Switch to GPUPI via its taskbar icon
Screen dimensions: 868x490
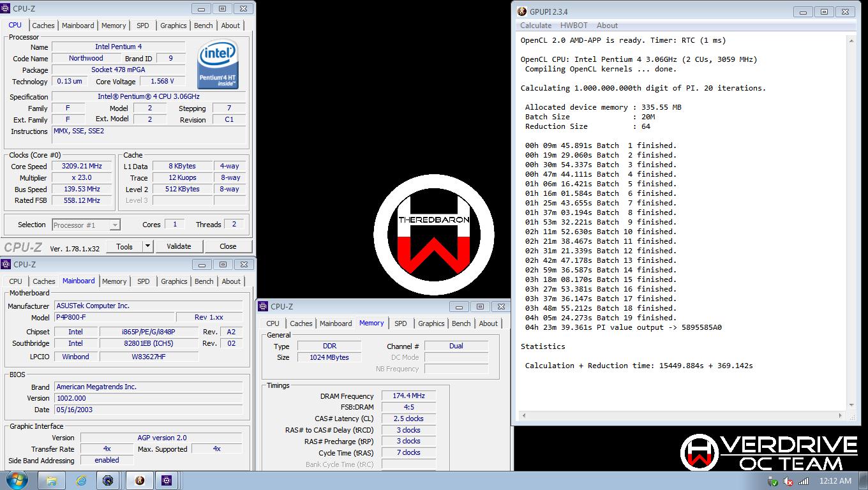coord(140,480)
